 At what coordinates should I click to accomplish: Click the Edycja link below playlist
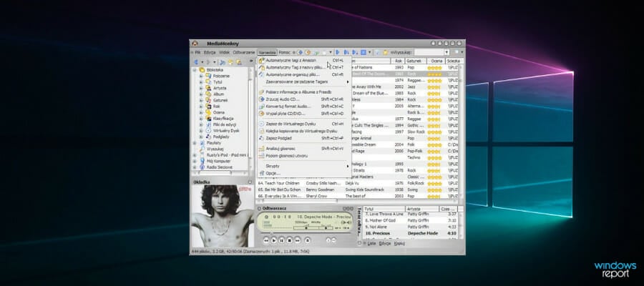pos(385,243)
